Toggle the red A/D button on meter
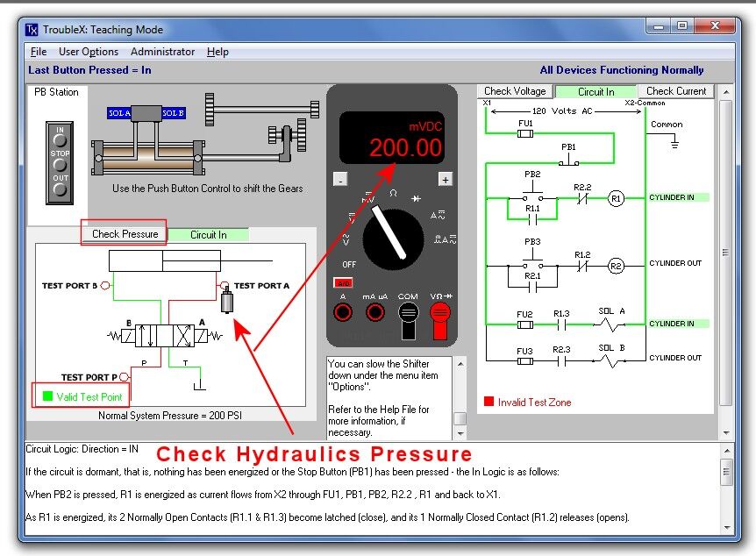 (x=343, y=283)
